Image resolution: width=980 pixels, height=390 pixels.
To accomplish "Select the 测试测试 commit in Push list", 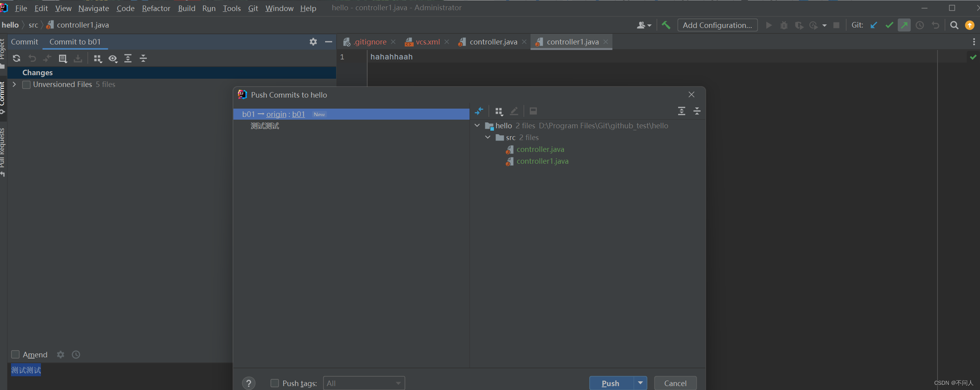I will pos(265,126).
